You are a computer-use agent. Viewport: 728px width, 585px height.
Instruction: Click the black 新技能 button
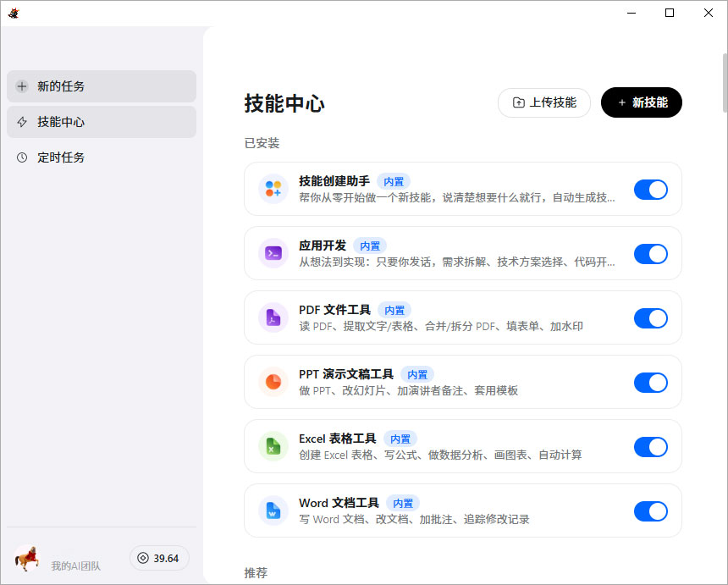(641, 102)
